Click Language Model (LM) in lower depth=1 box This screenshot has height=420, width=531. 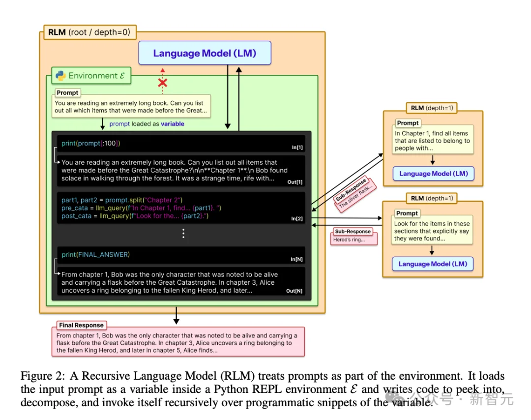[433, 264]
